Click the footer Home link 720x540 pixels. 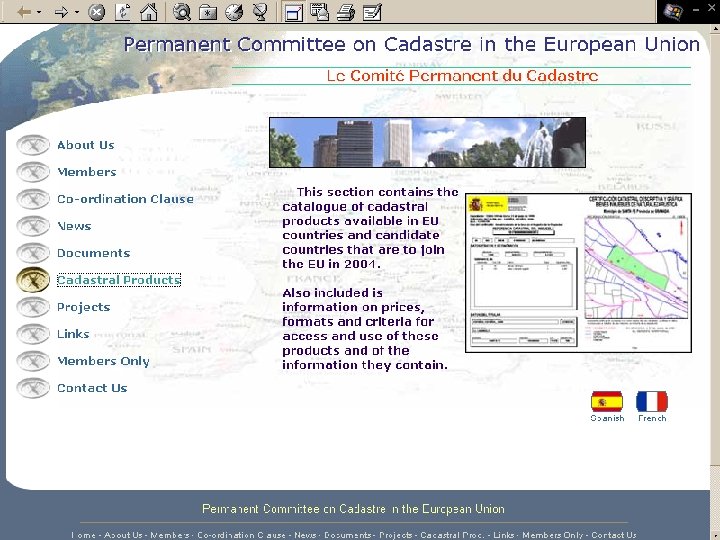point(84,535)
